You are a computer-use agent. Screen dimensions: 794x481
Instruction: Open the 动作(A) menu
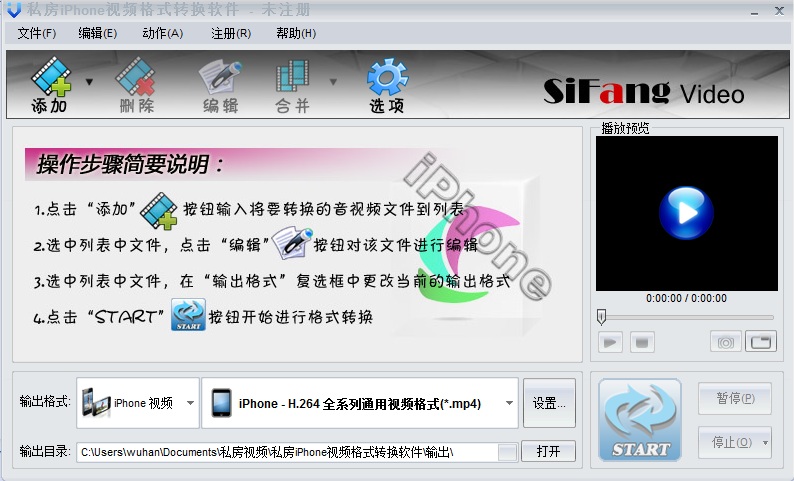[x=163, y=33]
